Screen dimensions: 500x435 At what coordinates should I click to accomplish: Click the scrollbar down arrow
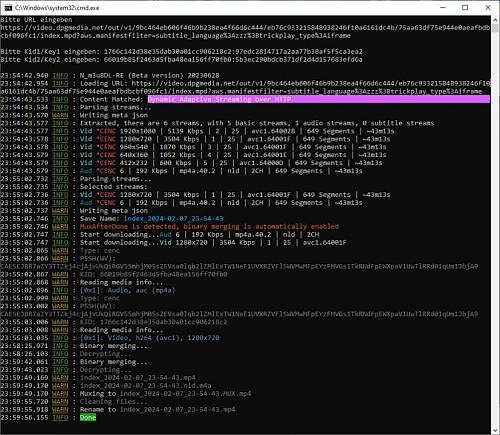pos(495,430)
